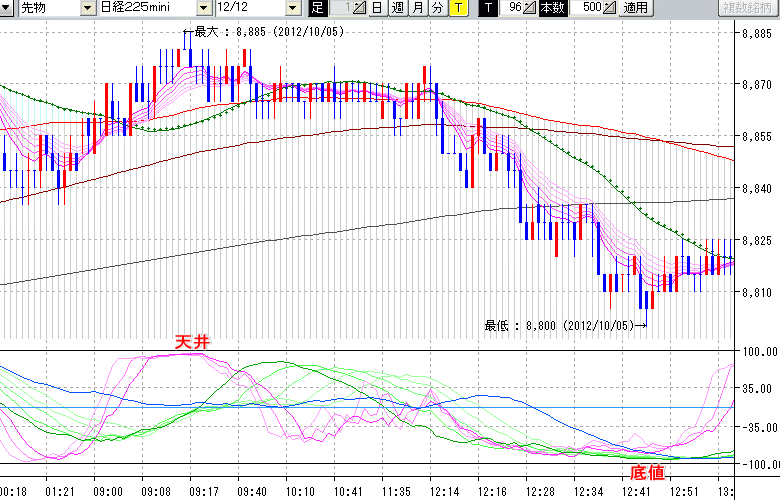Click the black 本数 label box
Image resolution: width=780 pixels, height=500 pixels.
[x=552, y=8]
